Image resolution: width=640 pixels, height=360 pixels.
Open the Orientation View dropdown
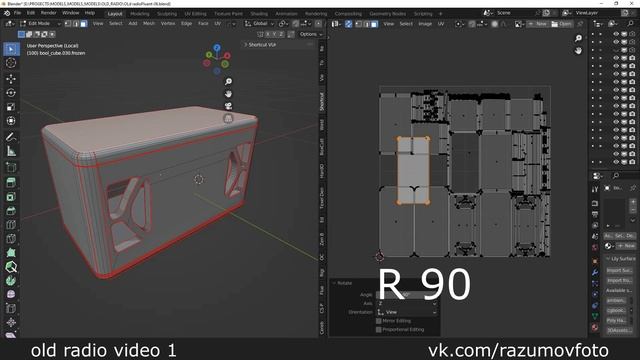click(x=407, y=312)
